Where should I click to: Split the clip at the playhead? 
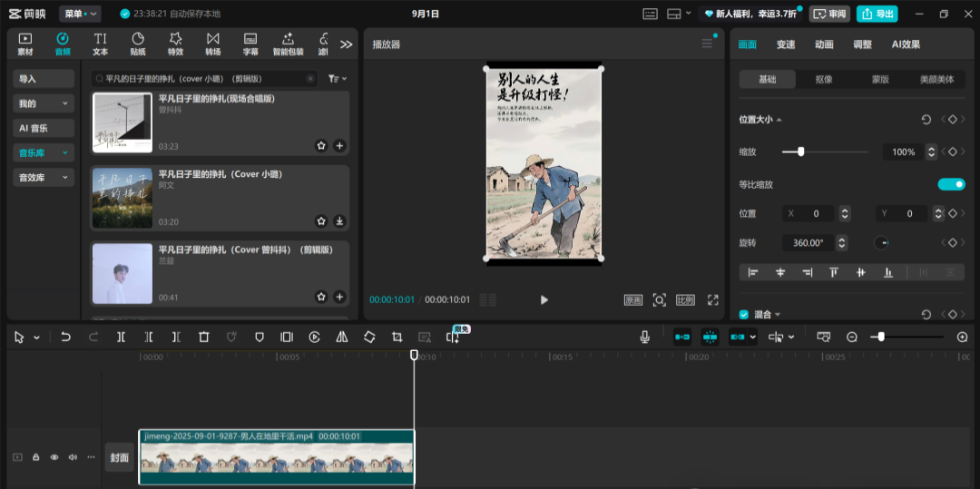tap(122, 337)
